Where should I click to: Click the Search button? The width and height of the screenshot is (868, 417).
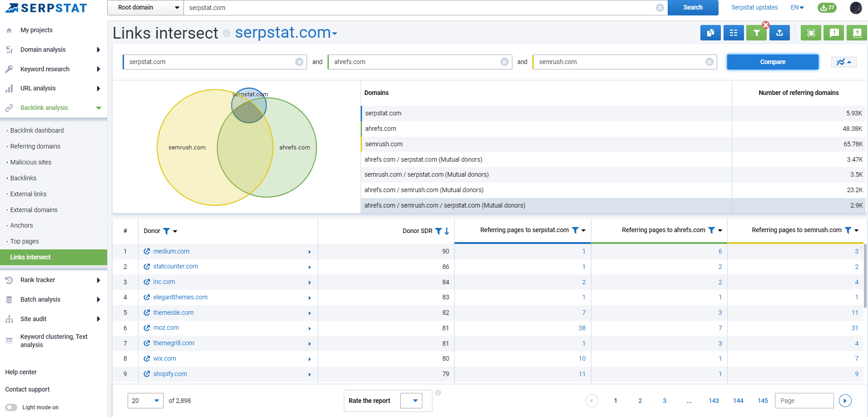693,8
